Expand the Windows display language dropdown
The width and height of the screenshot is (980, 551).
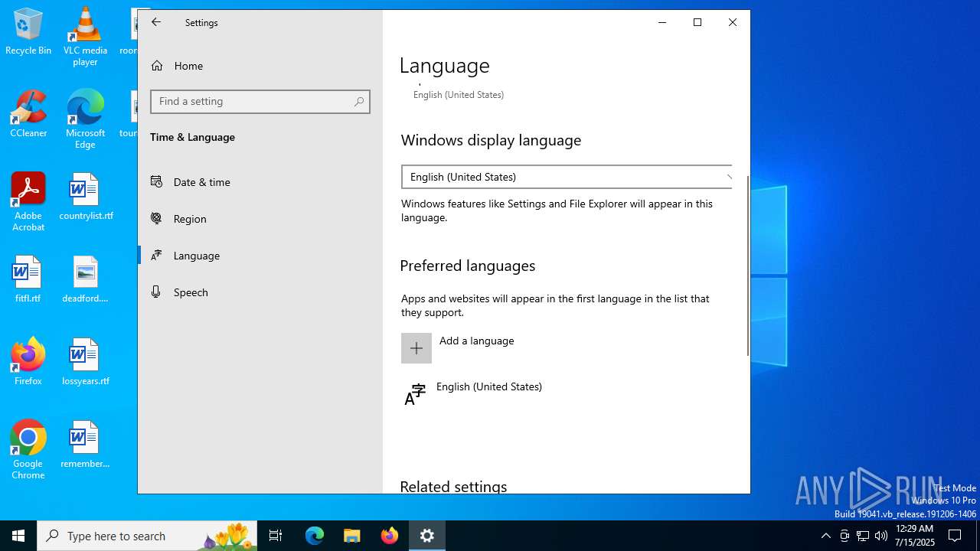point(567,177)
